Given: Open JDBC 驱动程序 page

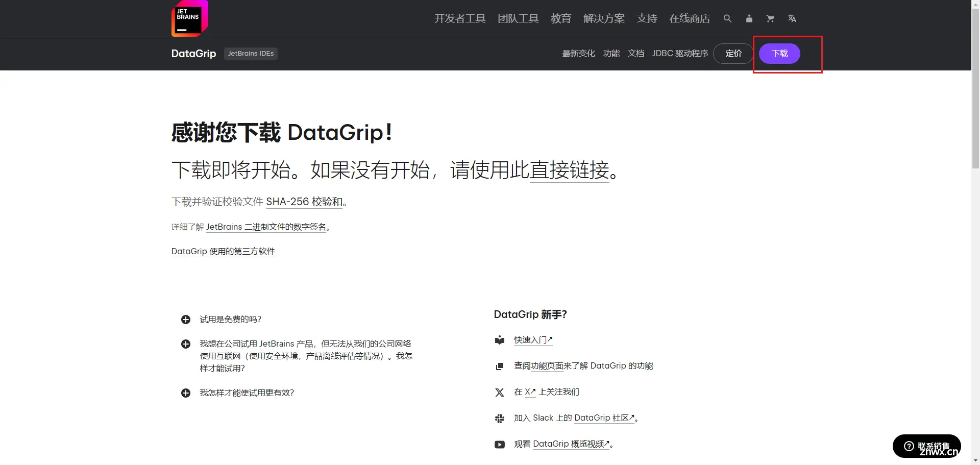Looking at the screenshot, I should (x=680, y=54).
